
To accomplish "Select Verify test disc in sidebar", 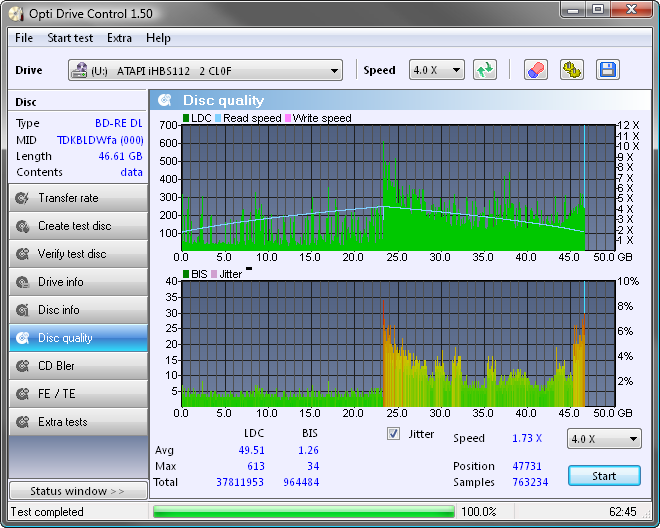I will (78, 254).
